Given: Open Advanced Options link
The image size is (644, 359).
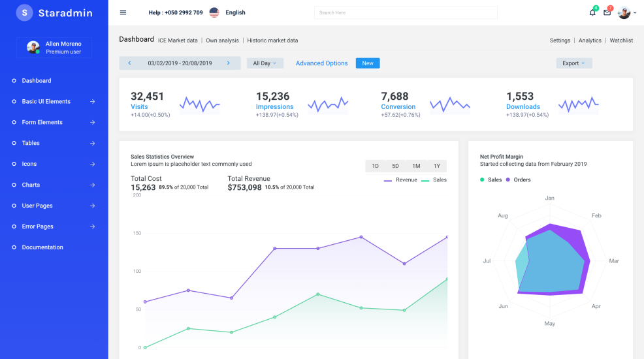Looking at the screenshot, I should (321, 63).
